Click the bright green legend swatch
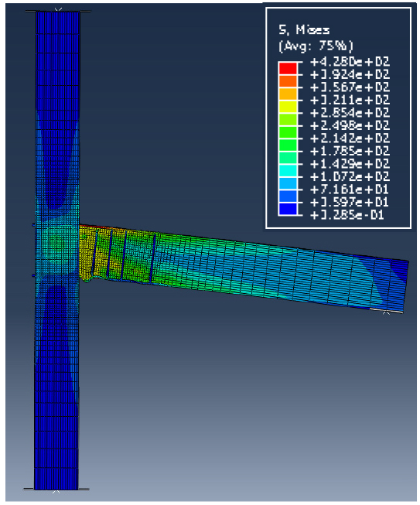The width and height of the screenshot is (420, 505). coord(288,132)
